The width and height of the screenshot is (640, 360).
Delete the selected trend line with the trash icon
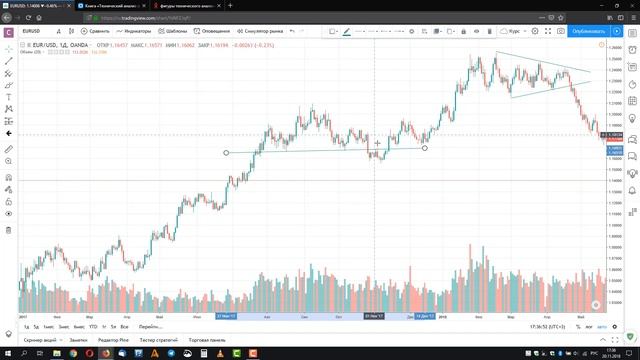489,31
